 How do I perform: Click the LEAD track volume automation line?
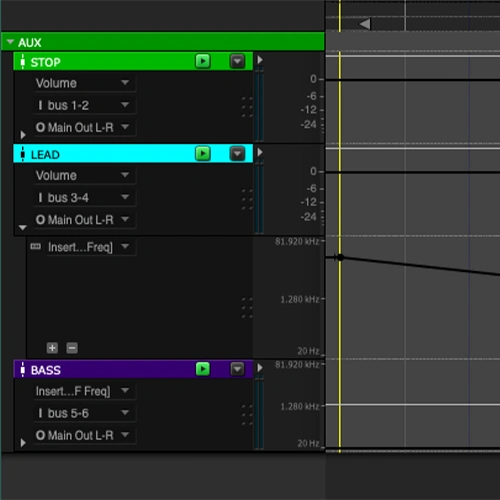click(413, 172)
